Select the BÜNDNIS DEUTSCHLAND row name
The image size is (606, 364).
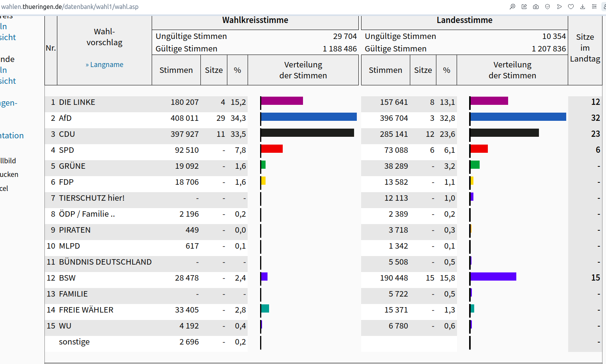pos(105,262)
